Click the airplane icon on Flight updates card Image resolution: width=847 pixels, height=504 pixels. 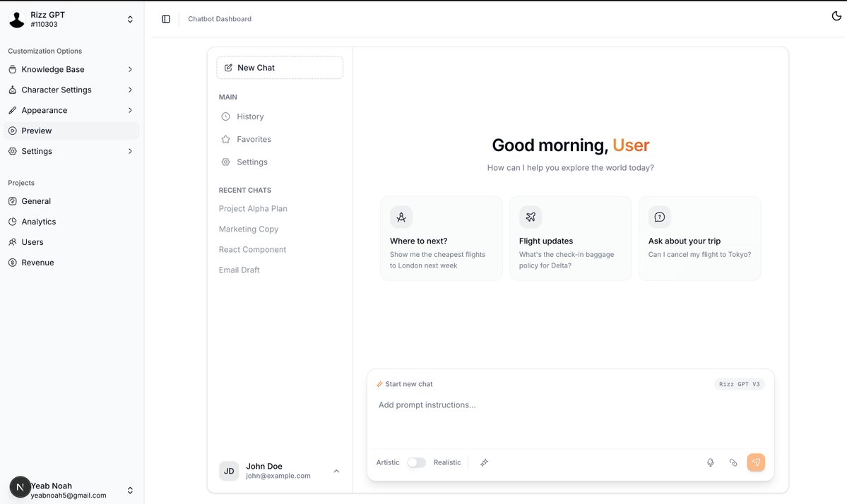pos(531,217)
